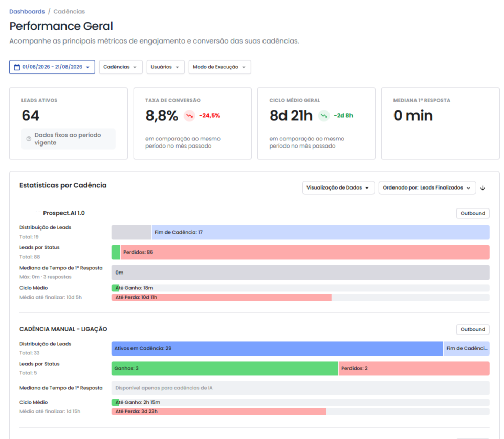Click the "Ativos em Cadência: 29" bar
This screenshot has width=504, height=439.
(x=277, y=348)
